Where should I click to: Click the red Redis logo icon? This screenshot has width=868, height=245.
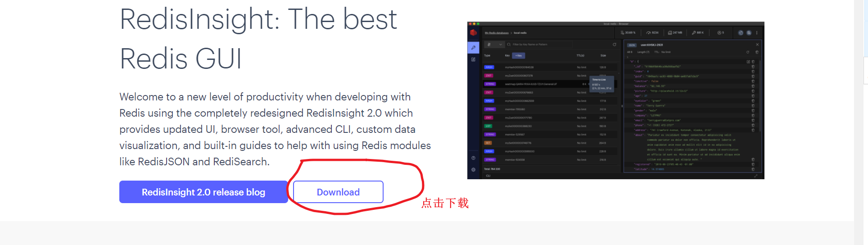(473, 32)
